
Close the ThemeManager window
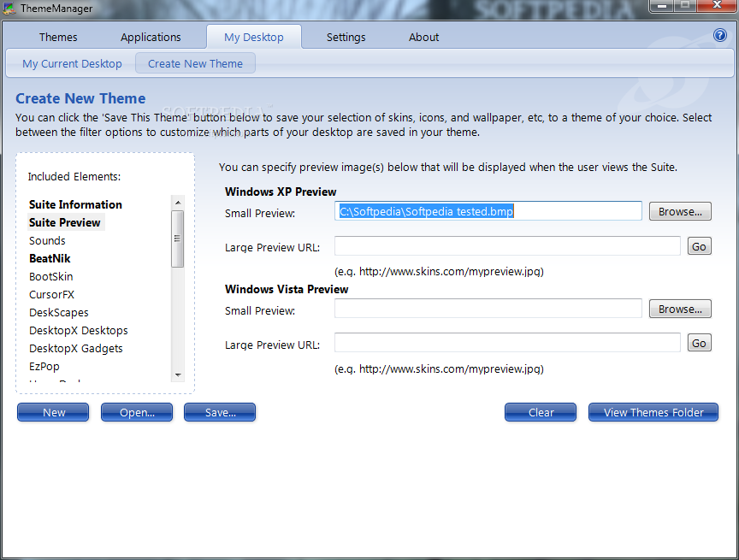(717, 6)
